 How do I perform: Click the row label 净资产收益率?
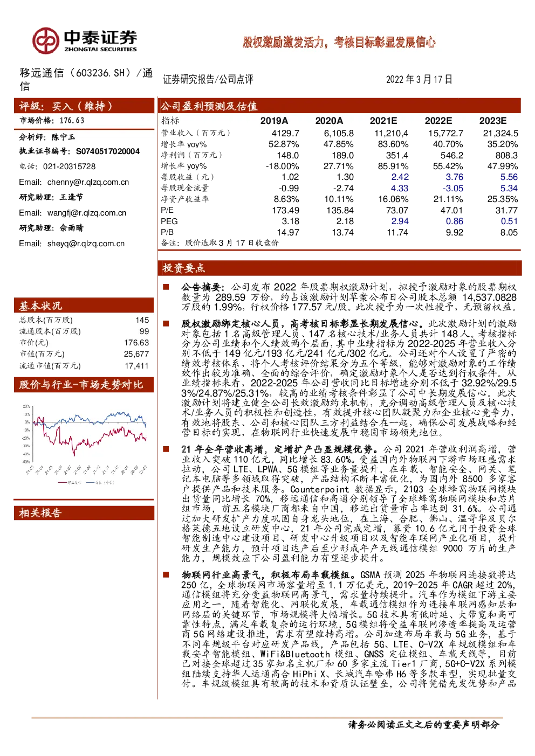coord(184,199)
